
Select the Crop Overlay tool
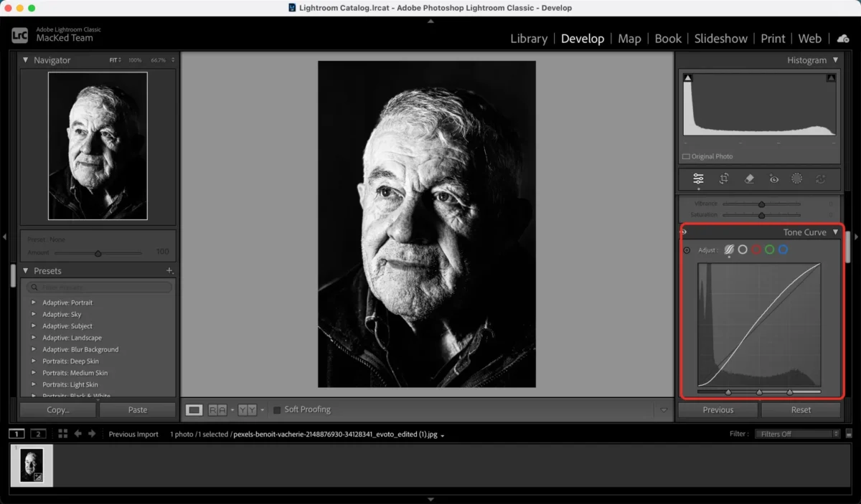[x=724, y=179]
